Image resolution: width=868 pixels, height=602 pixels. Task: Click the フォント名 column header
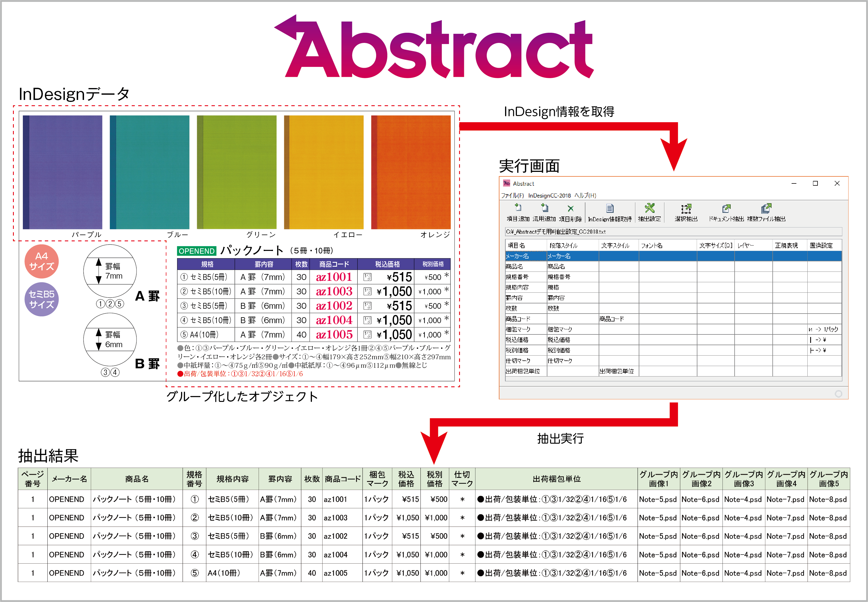(x=668, y=245)
